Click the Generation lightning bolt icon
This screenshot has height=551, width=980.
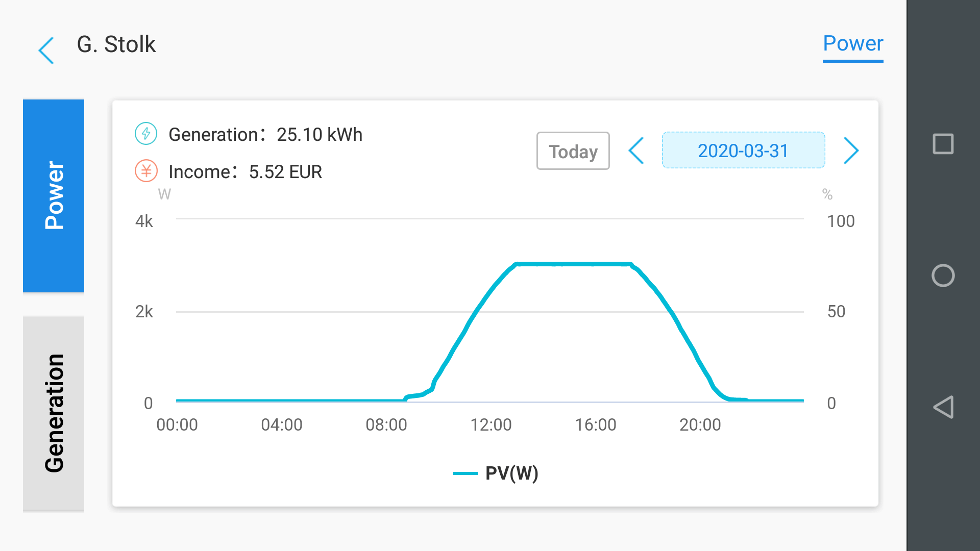pos(146,134)
